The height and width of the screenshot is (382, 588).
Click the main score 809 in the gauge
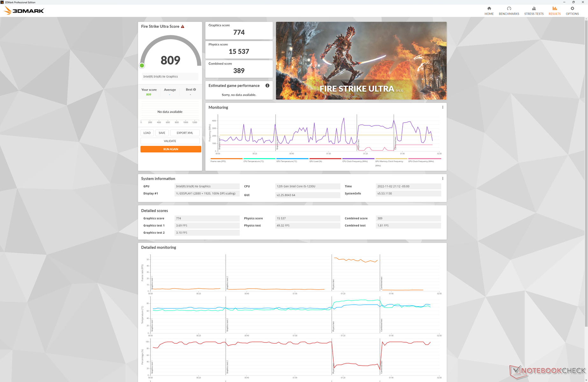pyautogui.click(x=170, y=60)
